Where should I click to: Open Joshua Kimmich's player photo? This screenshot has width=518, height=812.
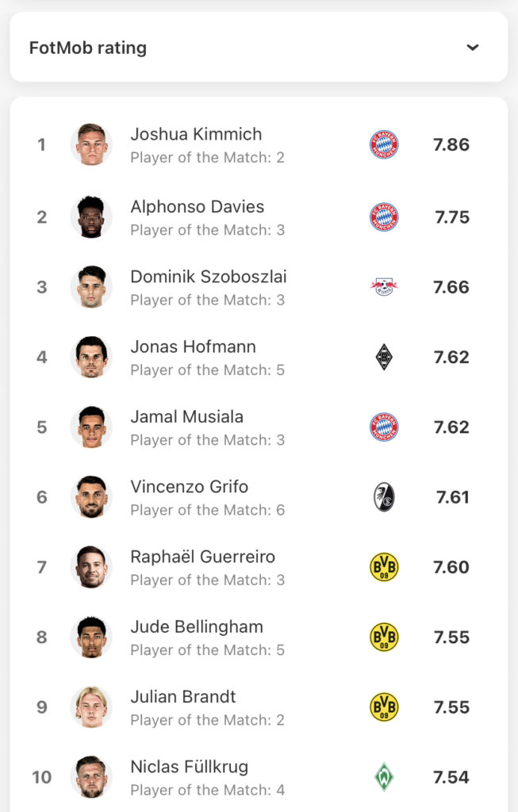point(91,144)
